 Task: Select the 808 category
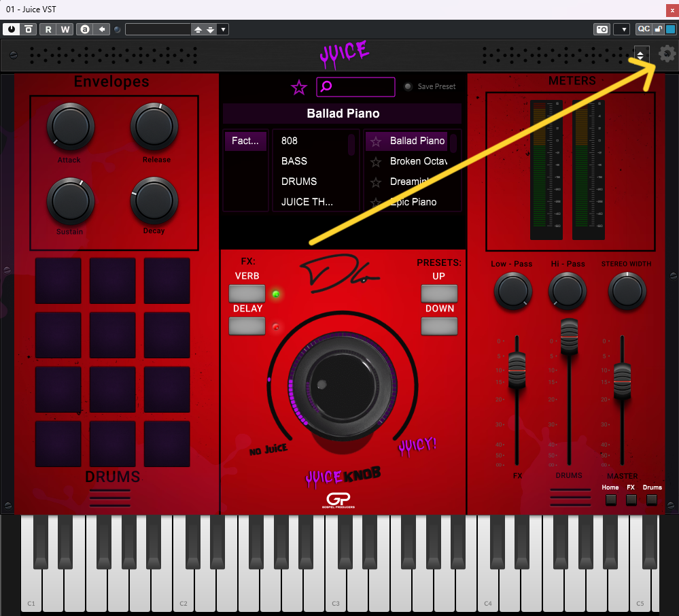click(x=290, y=141)
